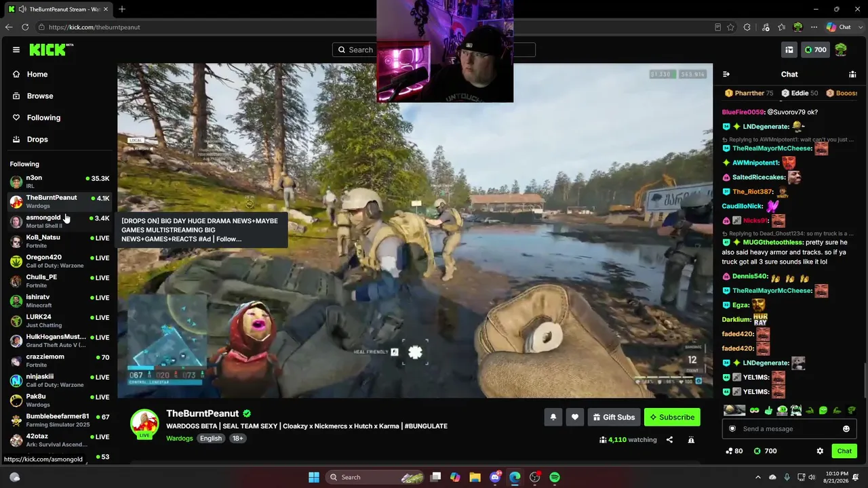Open browser favorites list icon

point(781,27)
